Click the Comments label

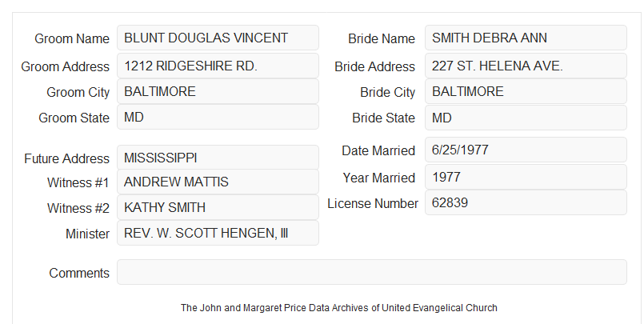click(79, 273)
